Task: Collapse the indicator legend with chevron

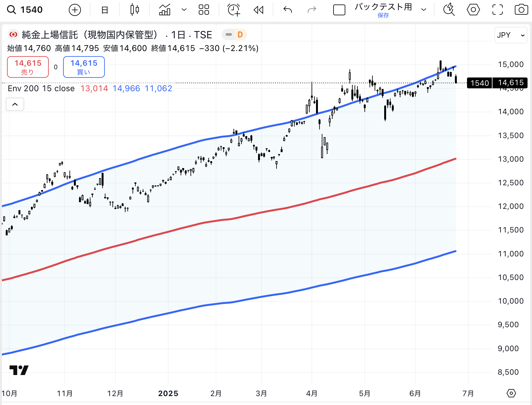Action: coord(15,104)
